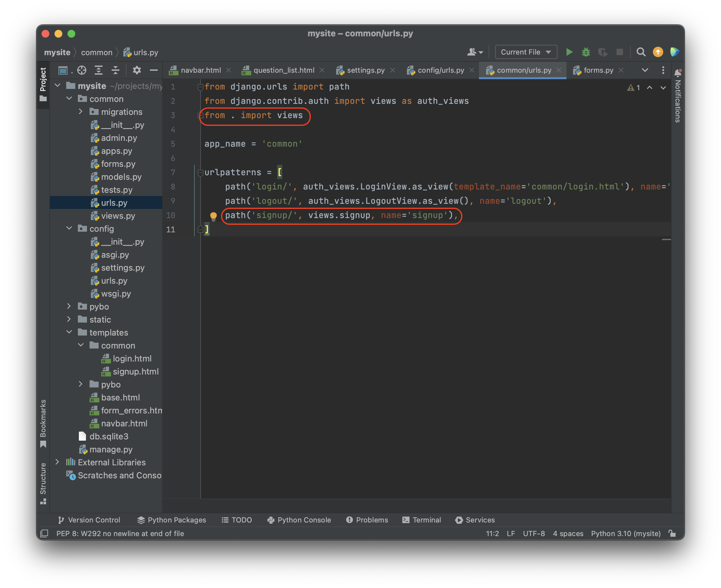Expand the pybo app folder
This screenshot has height=588, width=721.
click(69, 307)
